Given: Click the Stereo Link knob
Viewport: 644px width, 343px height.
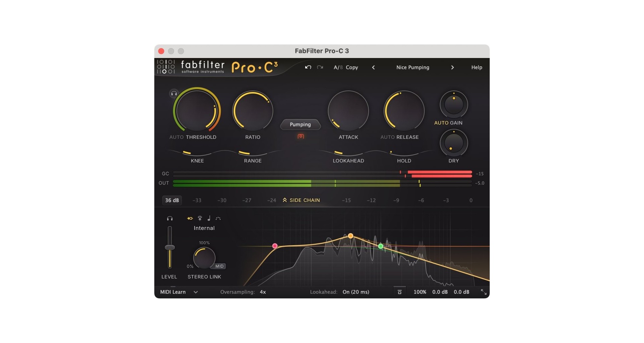Looking at the screenshot, I should click(204, 258).
